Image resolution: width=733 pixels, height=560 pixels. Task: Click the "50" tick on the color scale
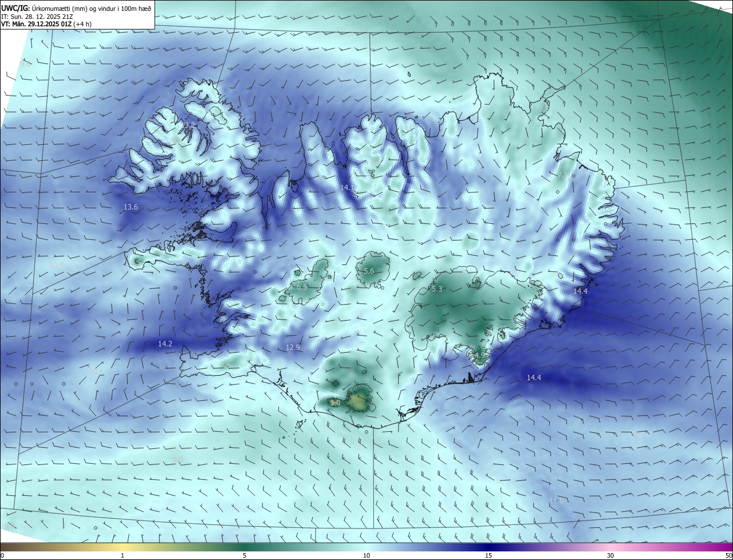pos(728,555)
